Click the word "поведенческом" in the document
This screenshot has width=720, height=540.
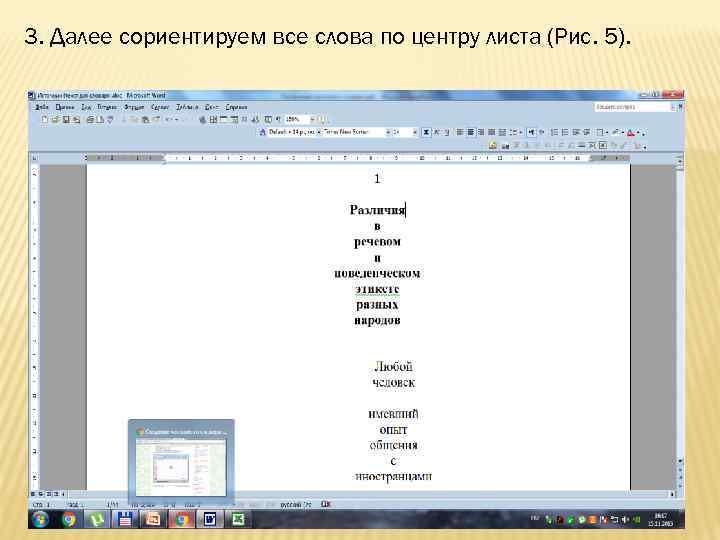[377, 273]
